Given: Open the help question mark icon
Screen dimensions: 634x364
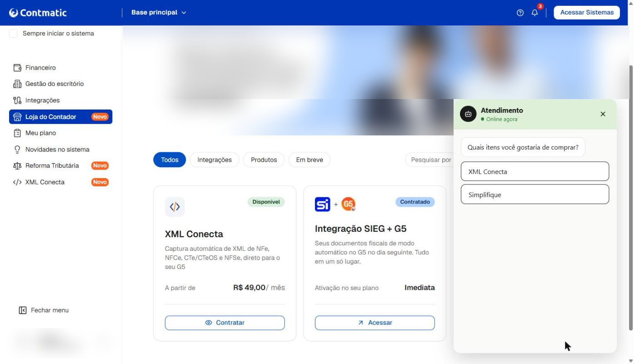Looking at the screenshot, I should pyautogui.click(x=520, y=13).
